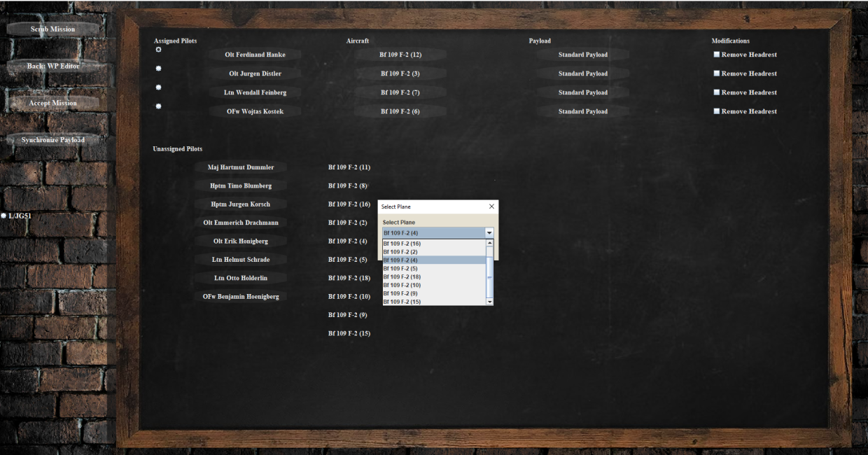Accept Mission using the sidebar button
The height and width of the screenshot is (455, 868).
point(53,103)
